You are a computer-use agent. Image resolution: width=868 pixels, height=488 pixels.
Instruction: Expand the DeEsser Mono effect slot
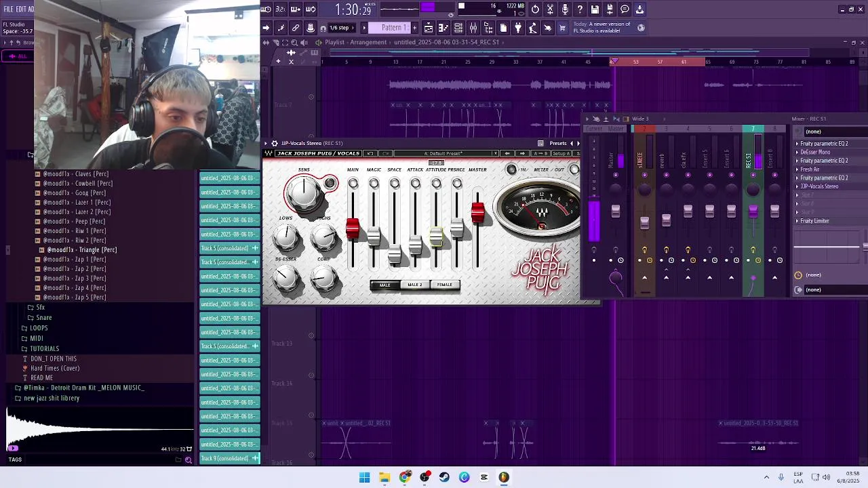coord(797,152)
